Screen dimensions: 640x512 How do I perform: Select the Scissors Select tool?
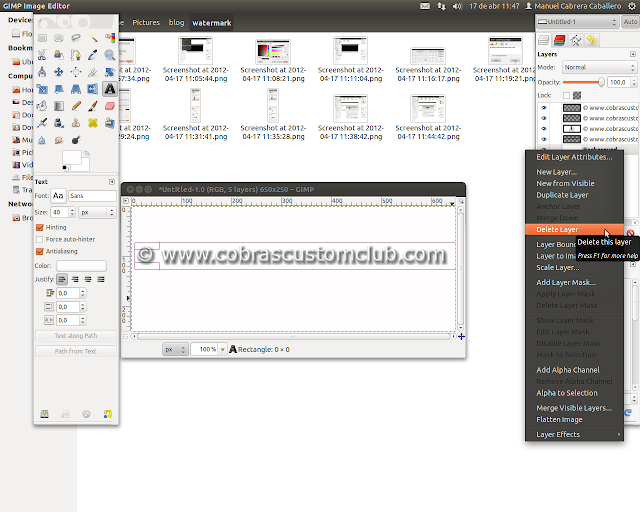pos(42,55)
